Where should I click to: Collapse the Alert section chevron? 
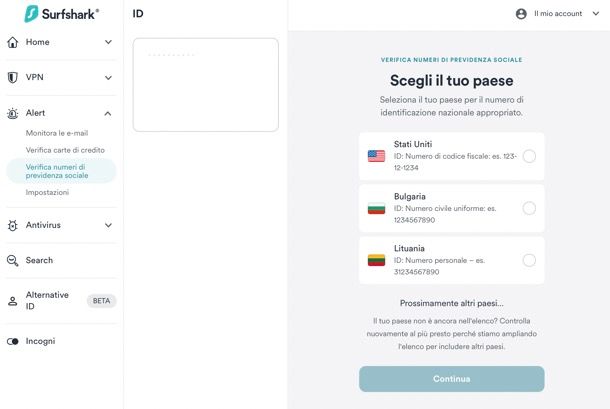coord(108,113)
